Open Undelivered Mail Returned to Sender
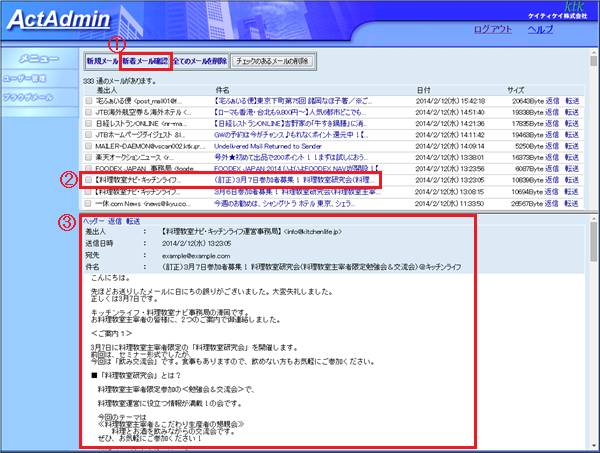This screenshot has width=600, height=453. [268, 146]
